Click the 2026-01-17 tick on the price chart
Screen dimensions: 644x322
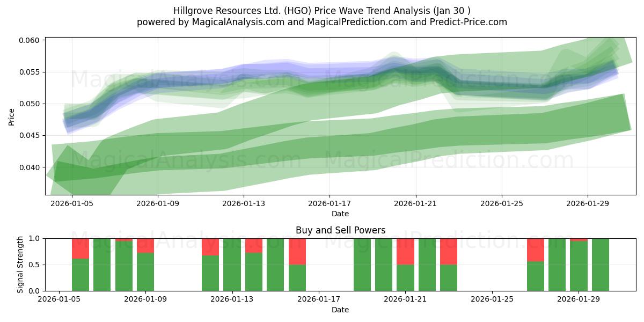330,203
